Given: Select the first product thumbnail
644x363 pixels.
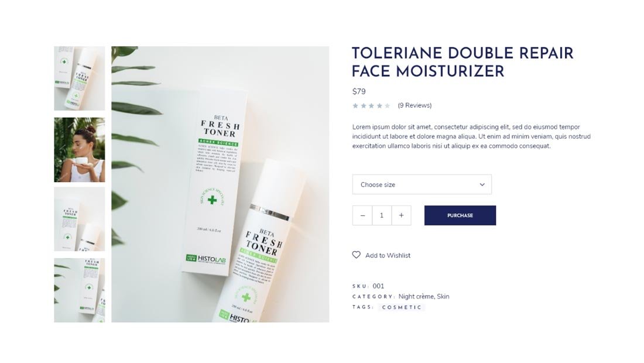Looking at the screenshot, I should point(79,78).
